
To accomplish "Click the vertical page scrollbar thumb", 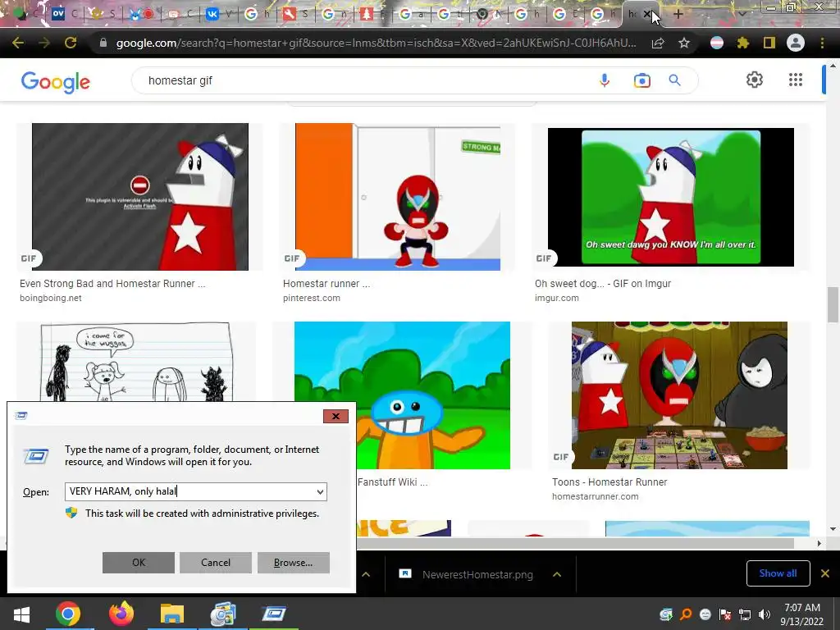I will click(x=833, y=304).
